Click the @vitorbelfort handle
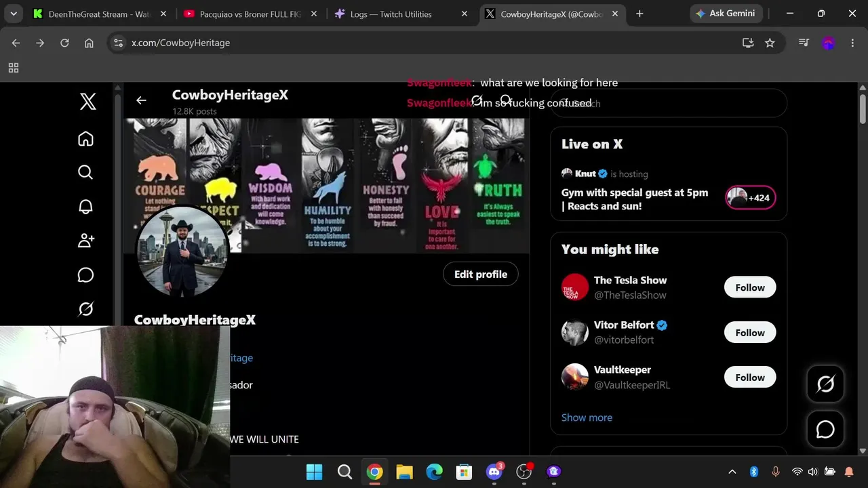This screenshot has height=488, width=868. point(624,340)
